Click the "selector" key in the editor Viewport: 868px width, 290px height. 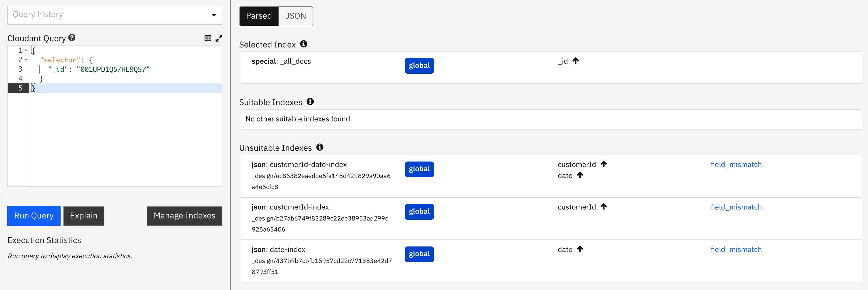[x=60, y=60]
